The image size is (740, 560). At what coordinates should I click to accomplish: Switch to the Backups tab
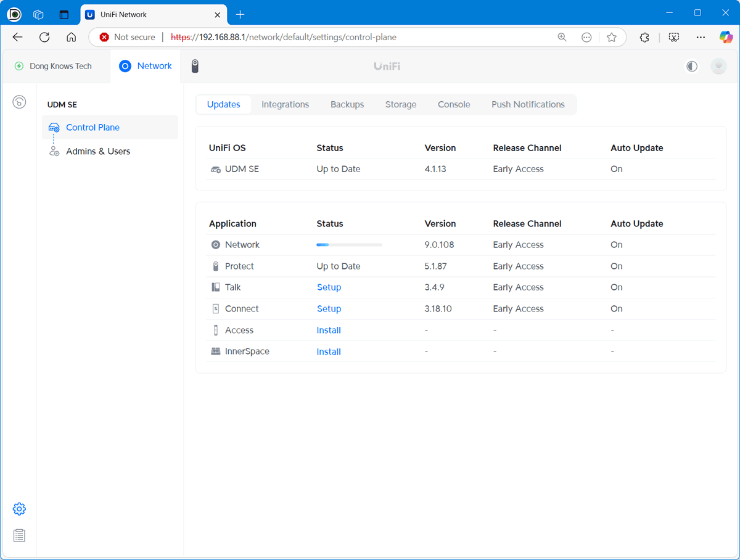click(x=347, y=104)
